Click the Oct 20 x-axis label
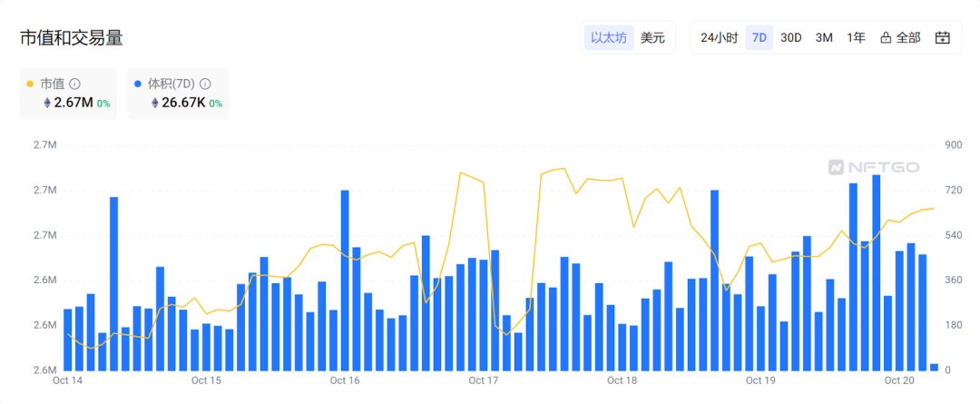This screenshot has width=980, height=404. [x=899, y=380]
